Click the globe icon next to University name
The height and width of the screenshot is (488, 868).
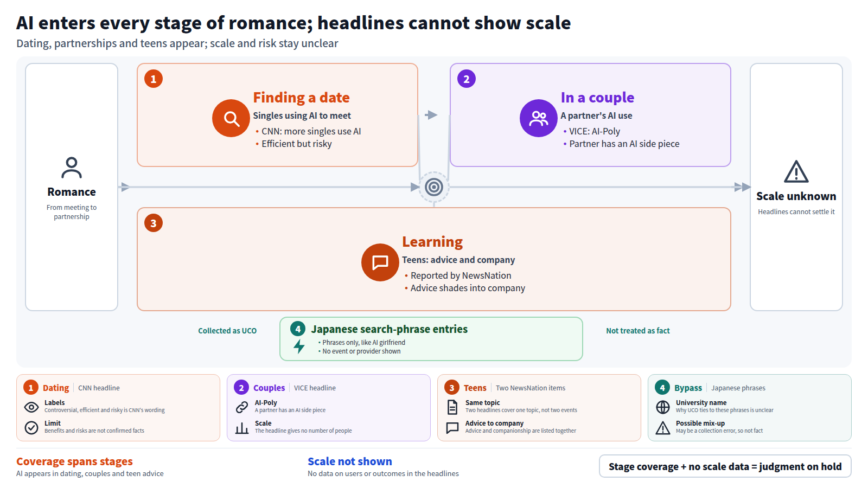point(663,407)
